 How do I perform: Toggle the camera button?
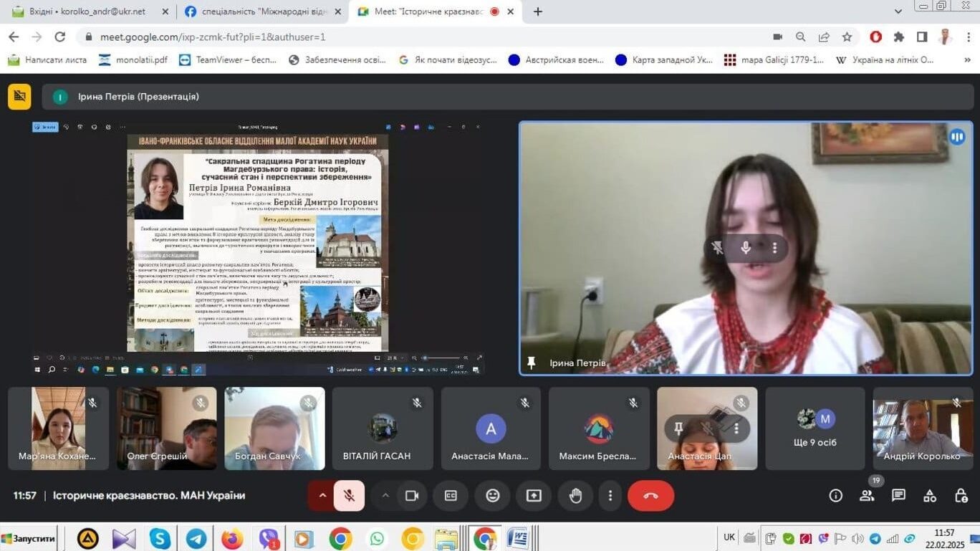coord(412,496)
